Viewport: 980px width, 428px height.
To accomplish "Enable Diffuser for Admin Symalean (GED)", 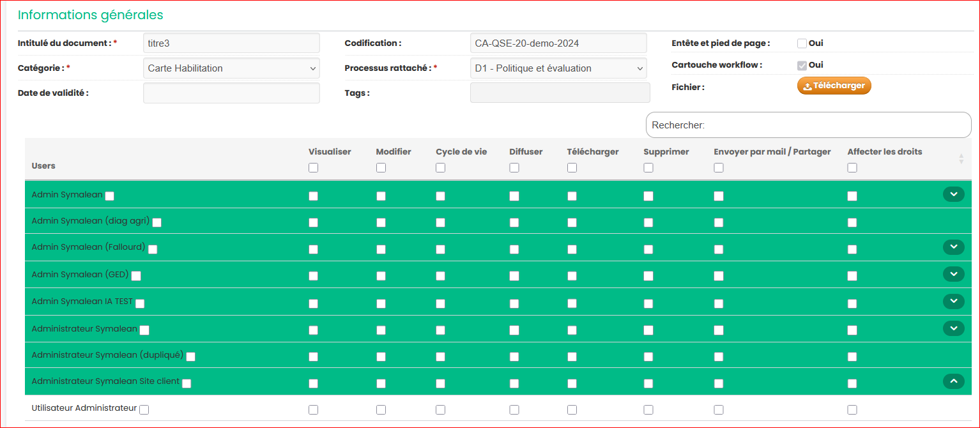I will 514,276.
